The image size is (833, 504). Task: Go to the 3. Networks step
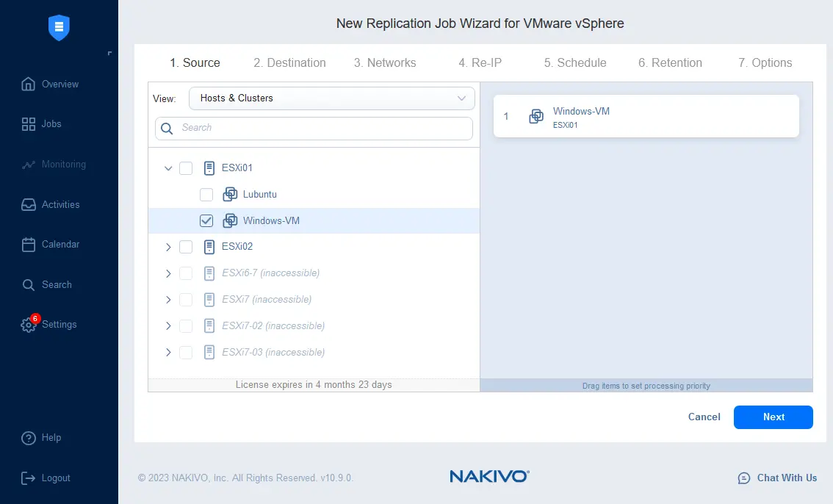(x=385, y=62)
